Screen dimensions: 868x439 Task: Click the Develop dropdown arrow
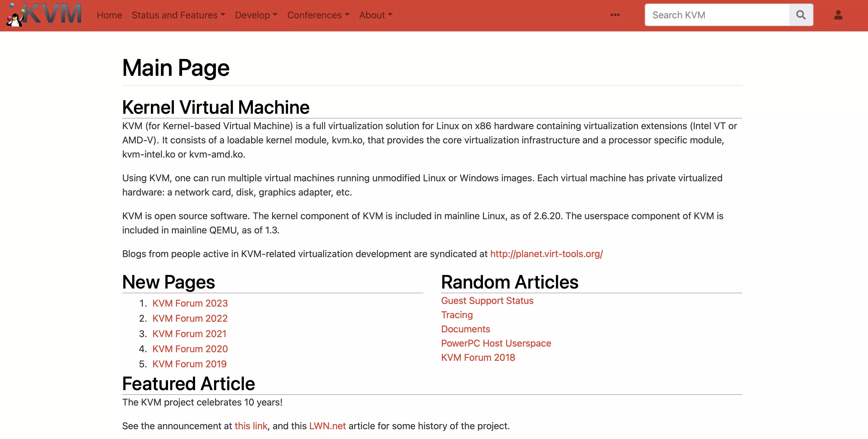(275, 15)
